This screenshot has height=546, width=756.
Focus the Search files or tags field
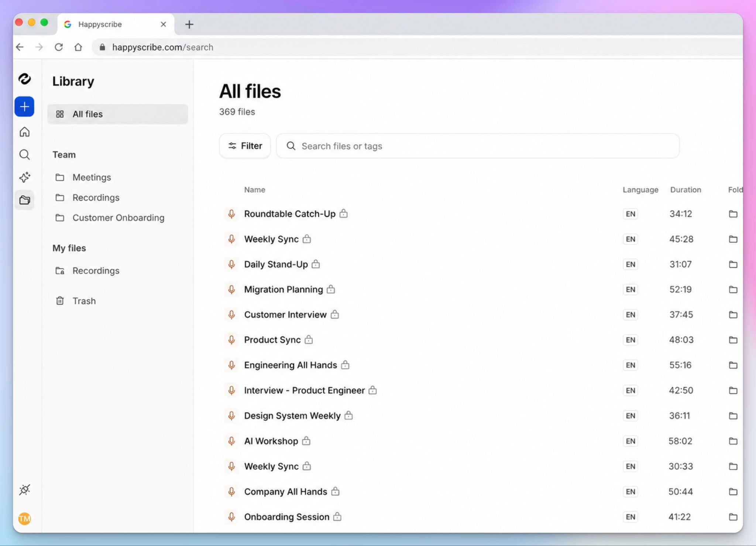point(478,146)
